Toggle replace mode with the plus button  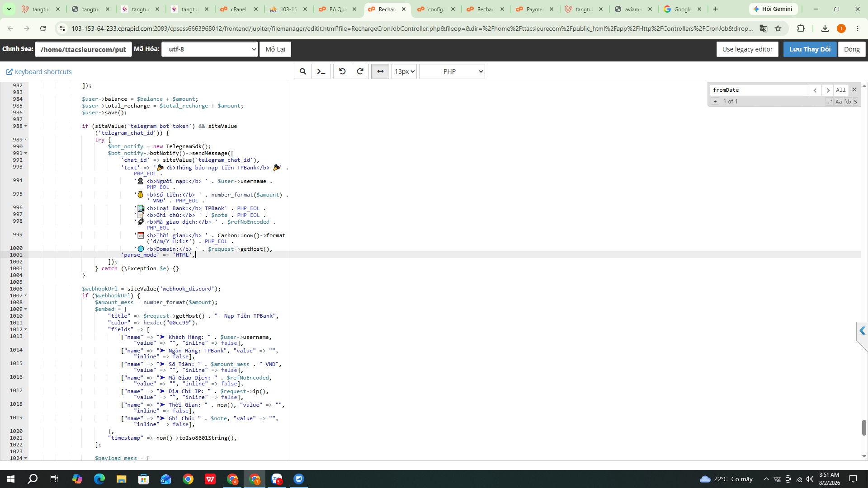pos(715,101)
